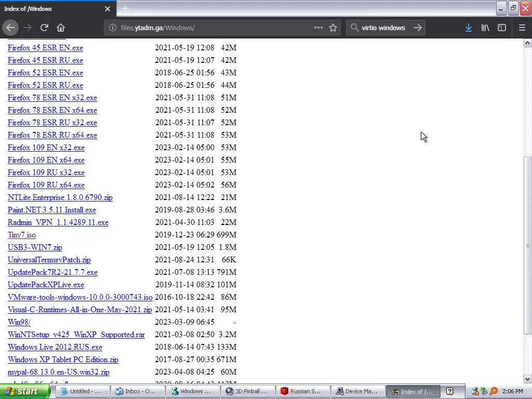Download UpdatePackXPLive.exe
The height and width of the screenshot is (399, 532).
46,285
